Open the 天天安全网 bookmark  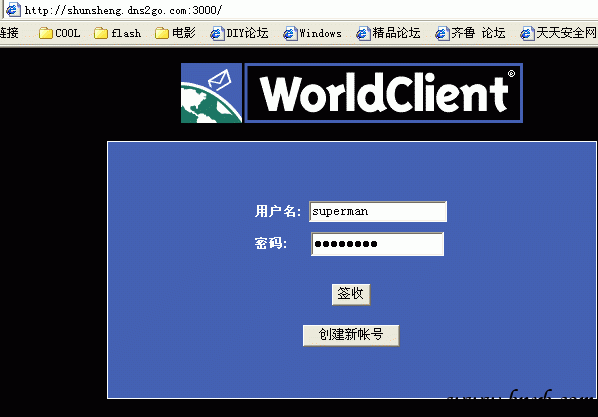(559, 33)
